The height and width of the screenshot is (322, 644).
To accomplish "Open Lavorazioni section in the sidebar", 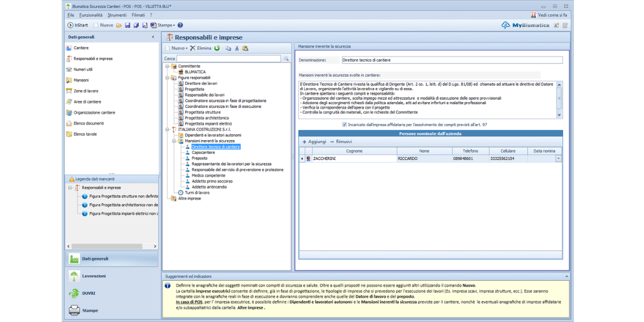I will pos(94,276).
